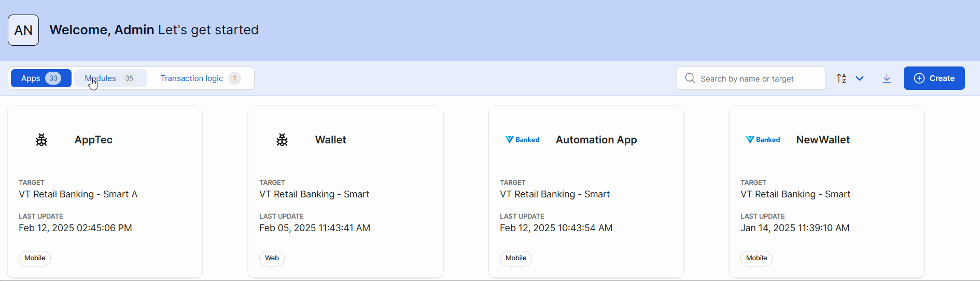Click Banked logo on NewWallet card
Viewport: 980px width, 281px height.
click(763, 140)
